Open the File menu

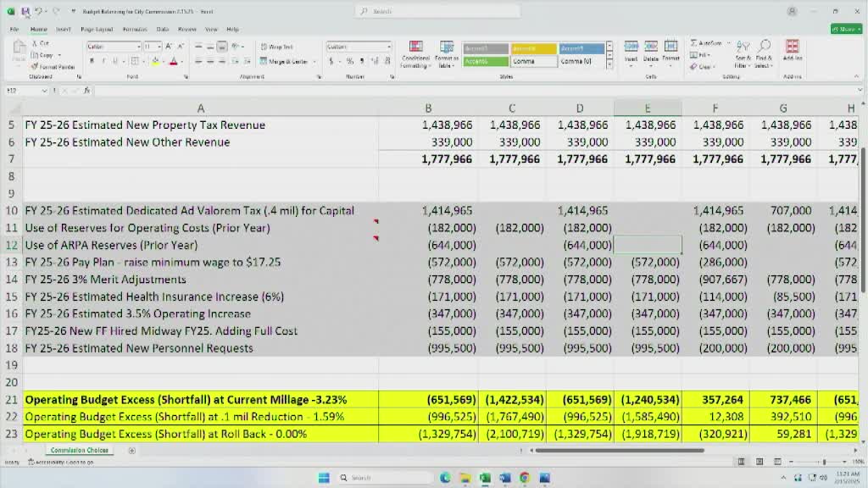click(14, 30)
